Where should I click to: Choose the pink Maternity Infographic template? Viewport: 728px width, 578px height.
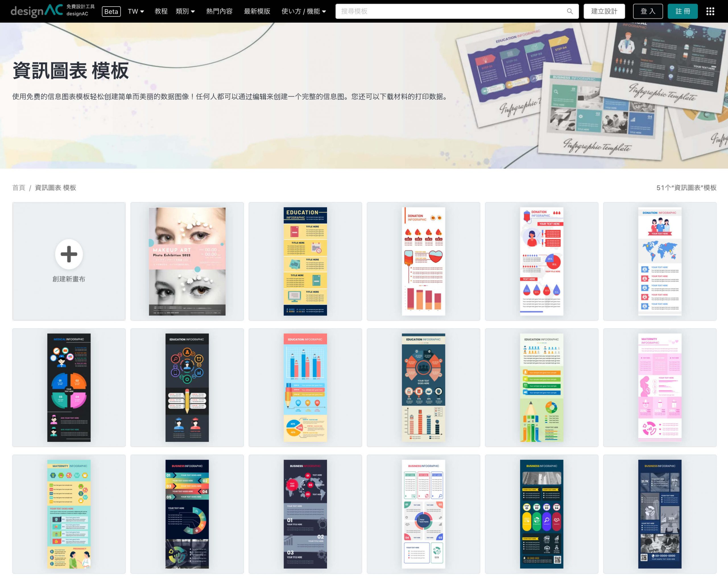659,387
